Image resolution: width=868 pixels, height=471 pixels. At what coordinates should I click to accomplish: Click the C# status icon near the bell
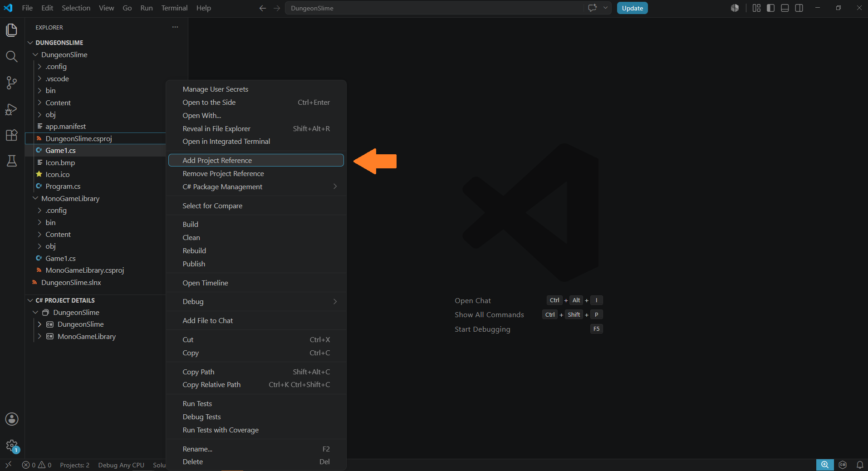(x=843, y=465)
